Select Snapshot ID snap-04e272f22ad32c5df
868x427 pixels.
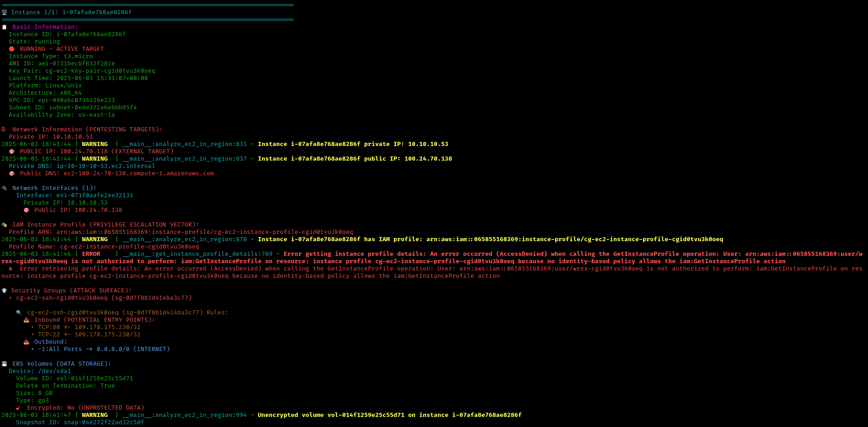[80, 422]
